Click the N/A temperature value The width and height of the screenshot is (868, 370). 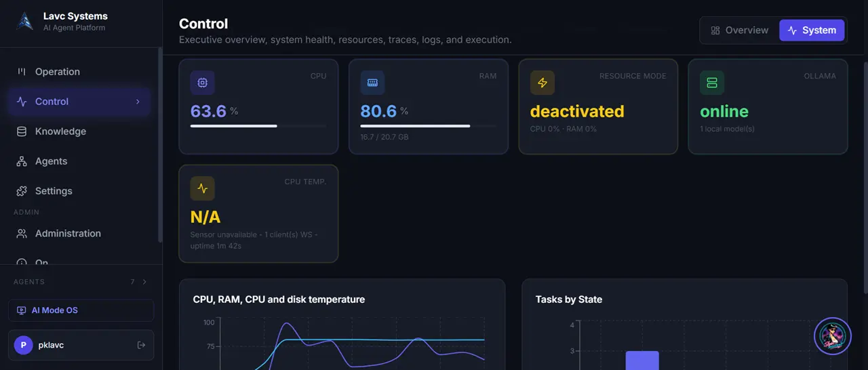pyautogui.click(x=205, y=217)
